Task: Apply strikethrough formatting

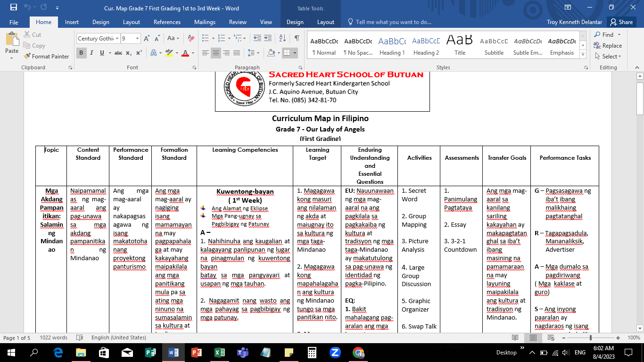Action: tap(118, 53)
